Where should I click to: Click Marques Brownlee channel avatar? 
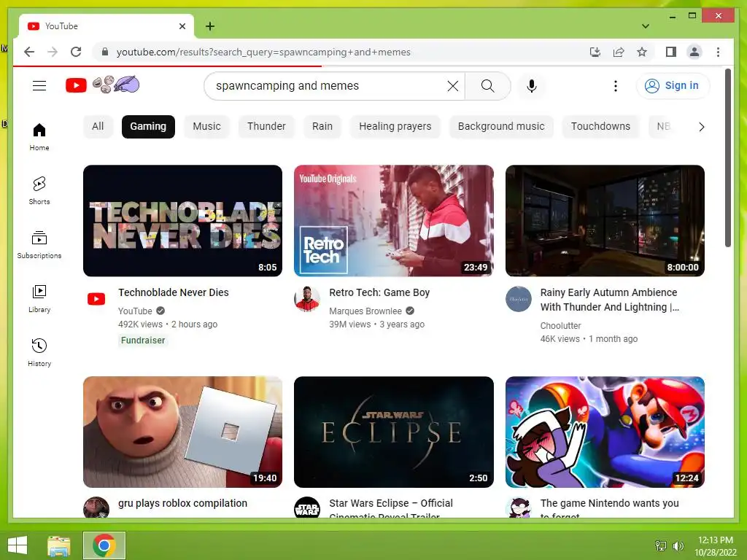coord(307,299)
